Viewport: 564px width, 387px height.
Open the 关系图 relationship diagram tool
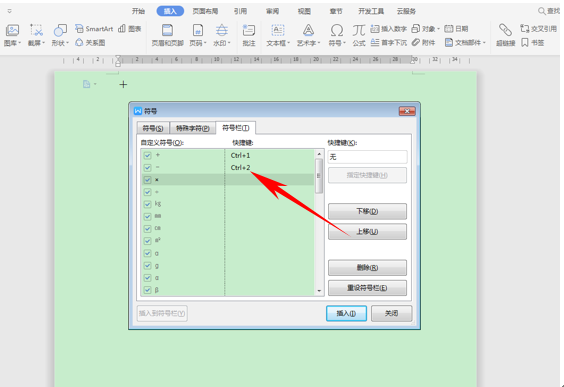pos(90,43)
